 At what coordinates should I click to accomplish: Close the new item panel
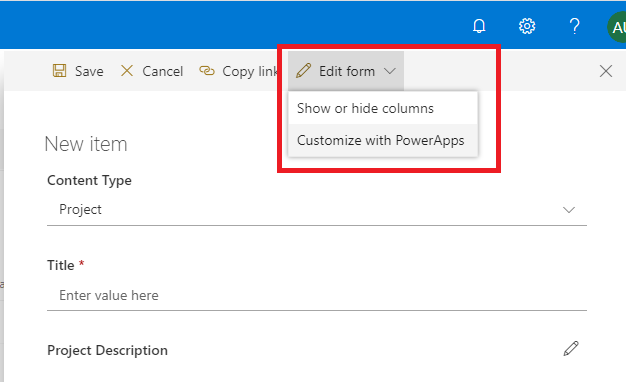tap(606, 71)
